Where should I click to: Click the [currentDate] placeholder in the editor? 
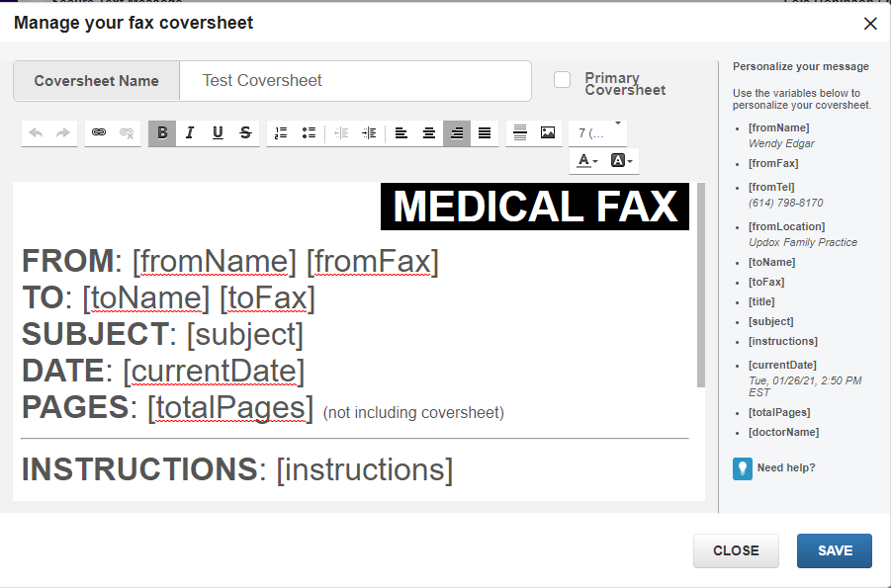coord(214,372)
